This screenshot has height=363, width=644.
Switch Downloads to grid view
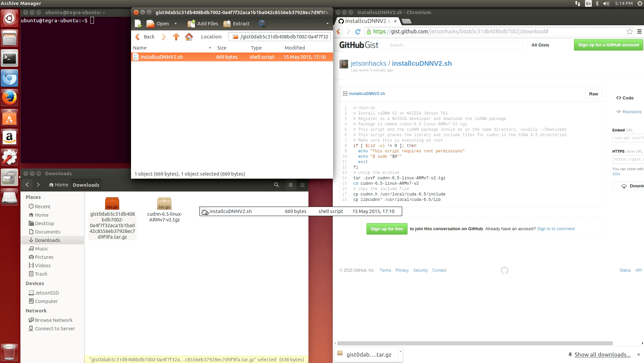pyautogui.click(x=302, y=185)
